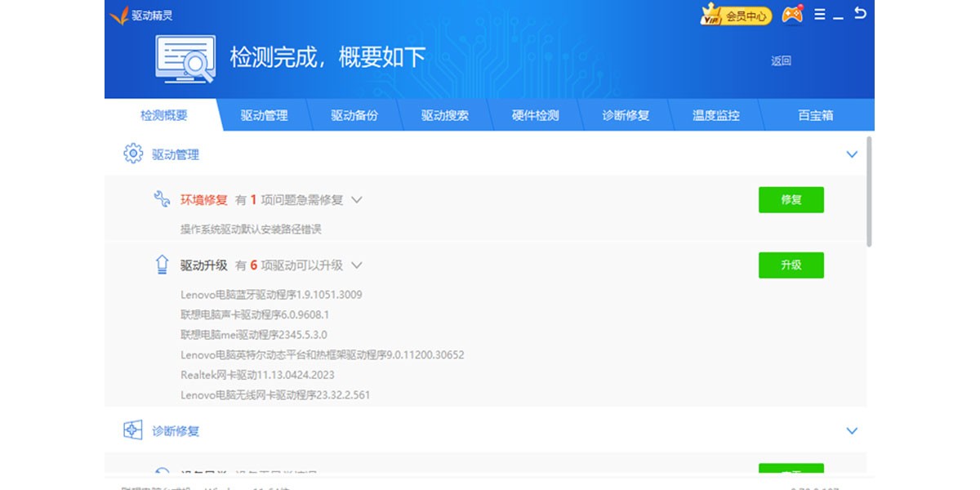This screenshot has width=980, height=490.
Task: Open the VIP 会员中心 button
Action: pos(736,15)
